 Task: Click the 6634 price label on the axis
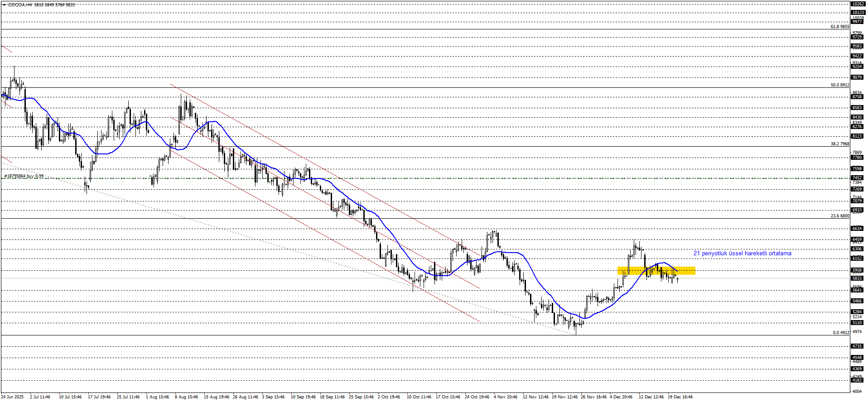857,229
